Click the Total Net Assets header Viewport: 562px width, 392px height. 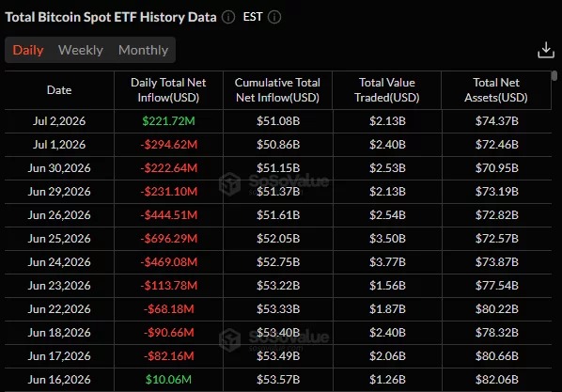(496, 90)
